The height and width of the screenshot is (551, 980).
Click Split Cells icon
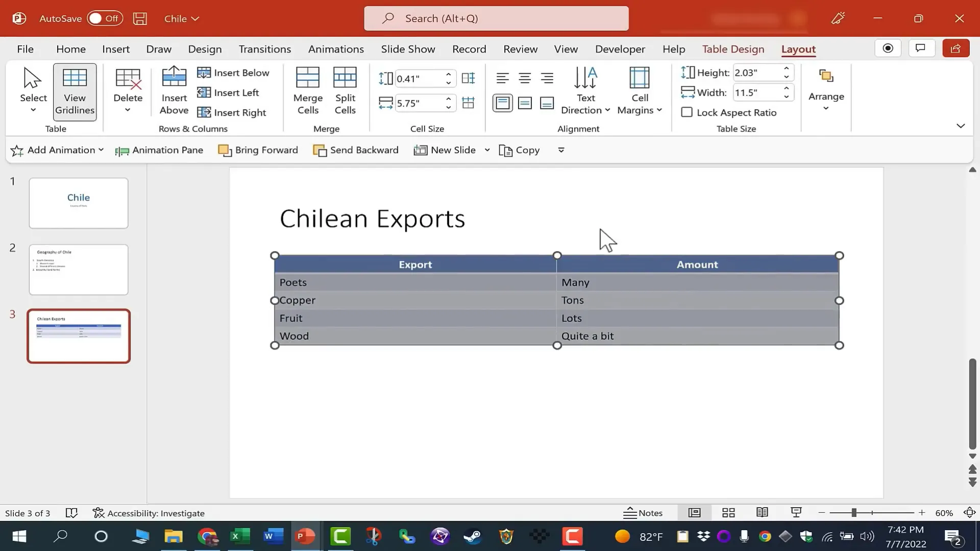[x=345, y=91]
